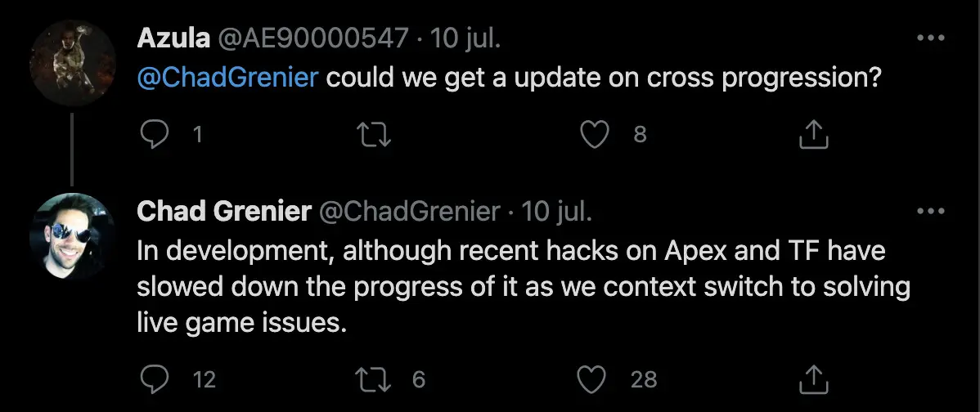This screenshot has width=980, height=412.
Task: View Chad Grenier's profile avatar
Action: (73, 236)
